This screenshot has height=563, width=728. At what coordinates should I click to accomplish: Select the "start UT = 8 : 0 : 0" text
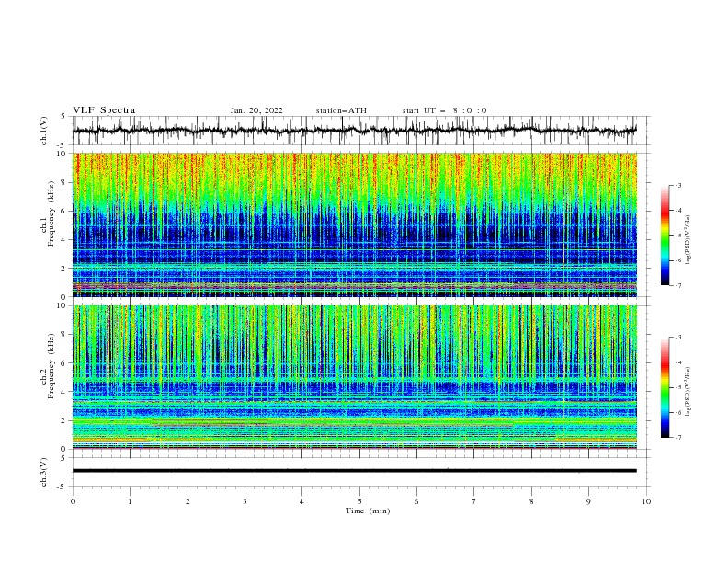coord(444,110)
